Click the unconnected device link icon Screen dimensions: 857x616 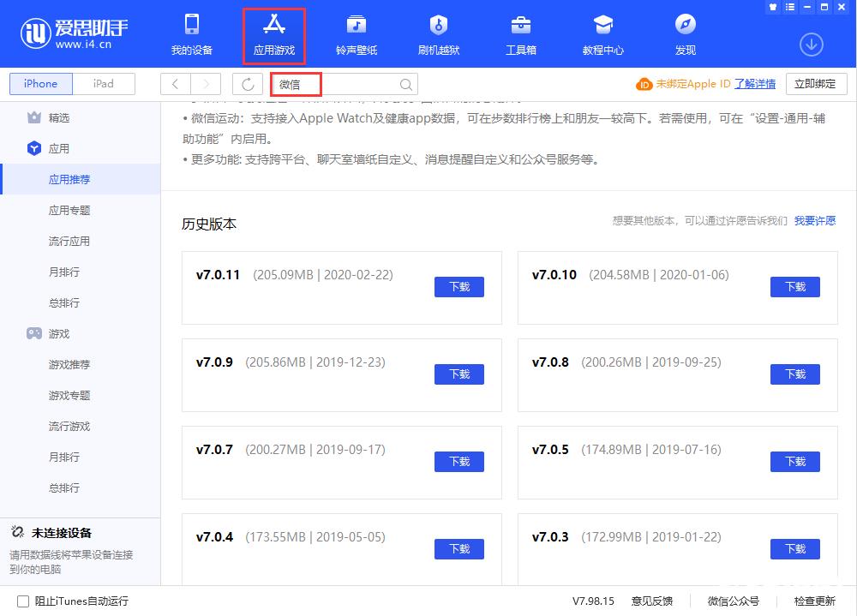click(x=17, y=532)
